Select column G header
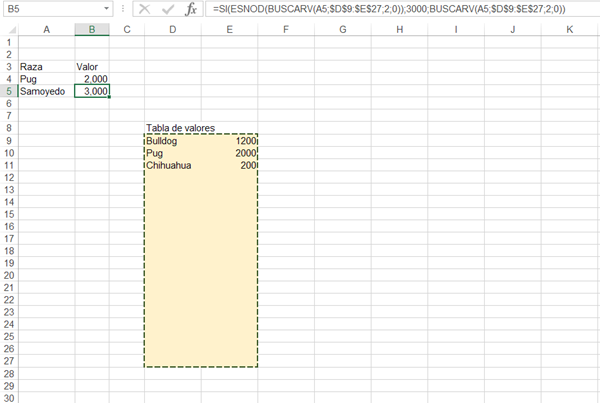 pos(342,29)
